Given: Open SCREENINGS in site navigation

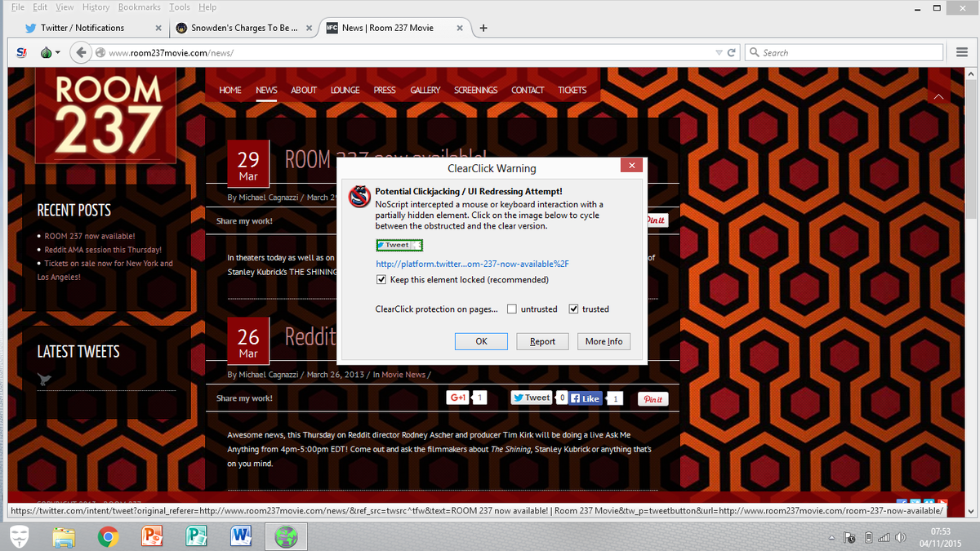Looking at the screenshot, I should 476,90.
